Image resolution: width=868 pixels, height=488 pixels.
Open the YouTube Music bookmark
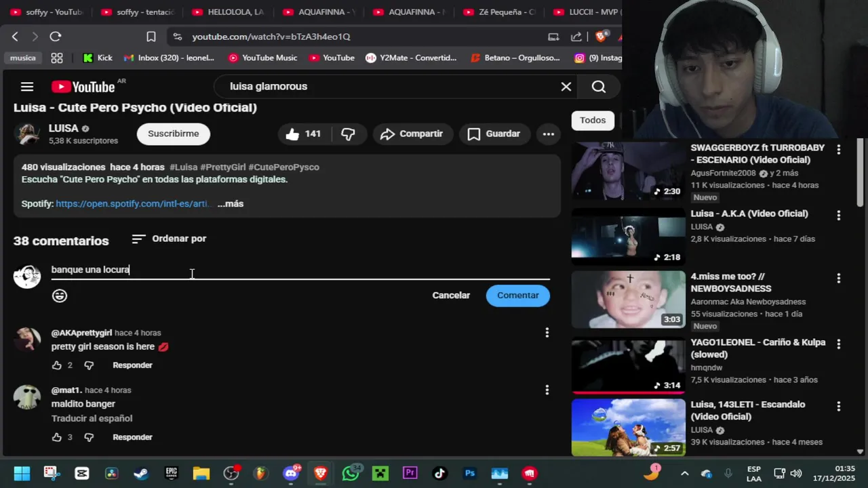[x=262, y=58]
